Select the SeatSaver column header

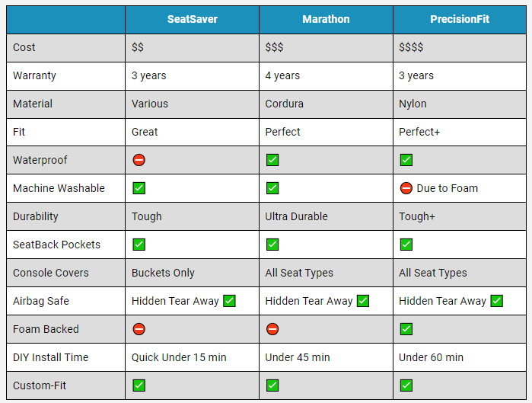[x=192, y=19]
